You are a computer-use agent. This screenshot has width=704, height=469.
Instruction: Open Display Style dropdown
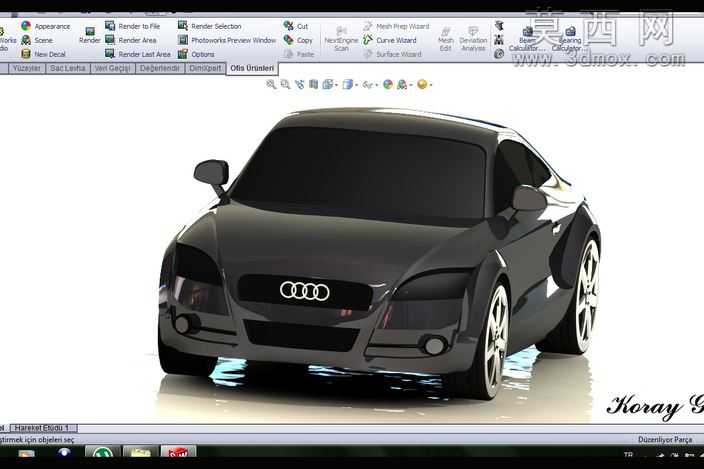click(349, 84)
